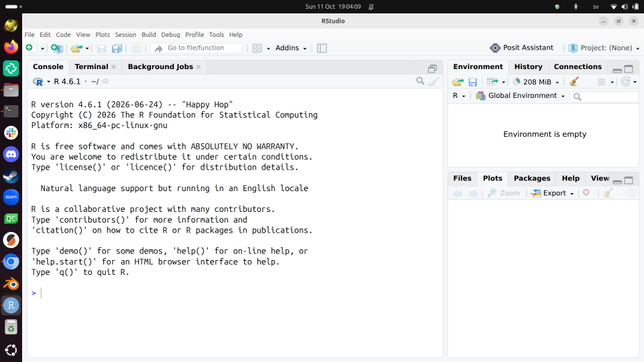Screen dimensions: 644x362
Task: Open the Global Environment dropdown
Action: tap(520, 96)
